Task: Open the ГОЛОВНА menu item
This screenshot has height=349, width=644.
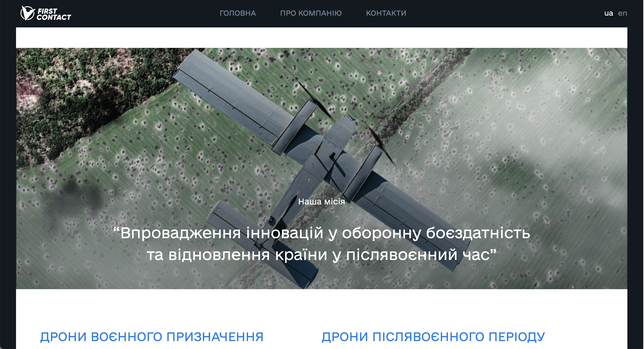Action: click(238, 13)
